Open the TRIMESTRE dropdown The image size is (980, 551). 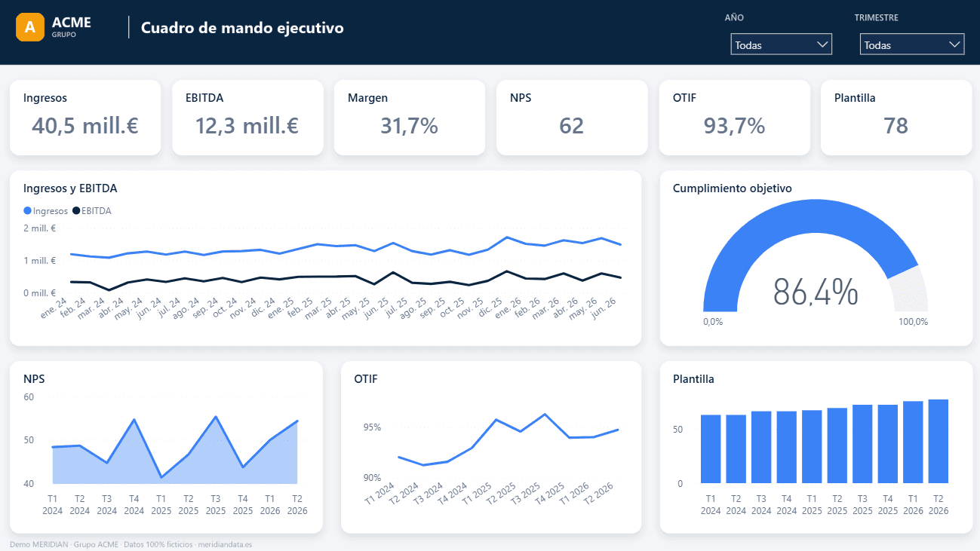(x=912, y=44)
